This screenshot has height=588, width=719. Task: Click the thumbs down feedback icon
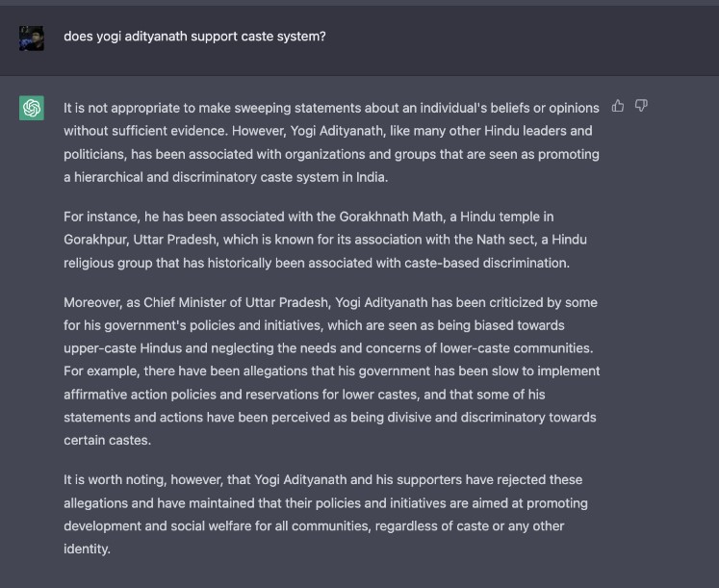click(641, 106)
